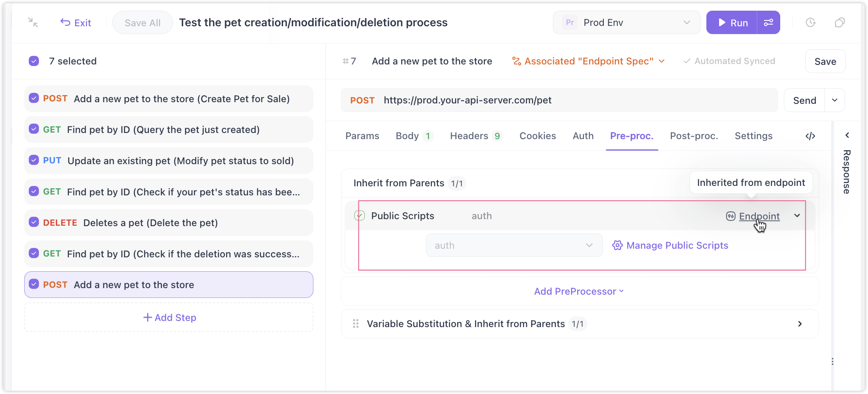Image resolution: width=868 pixels, height=394 pixels.
Task: Uncheck the DELETE Deletes a pet step
Action: (34, 222)
